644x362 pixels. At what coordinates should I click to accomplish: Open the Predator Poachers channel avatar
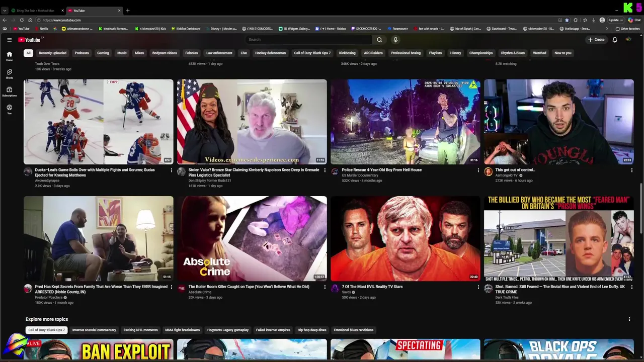point(28,289)
